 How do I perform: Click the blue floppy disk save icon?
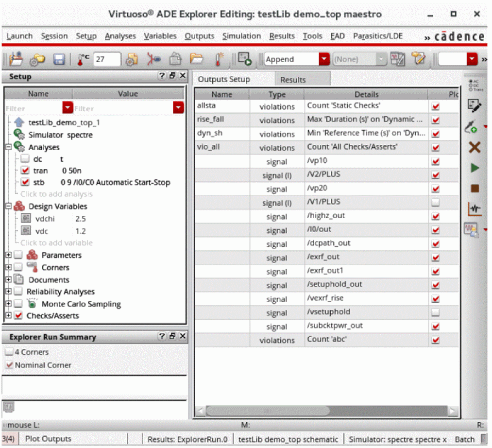coord(59,60)
